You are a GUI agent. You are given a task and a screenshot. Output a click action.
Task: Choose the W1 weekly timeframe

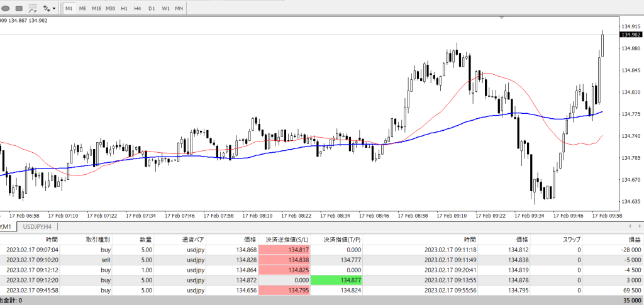165,9
